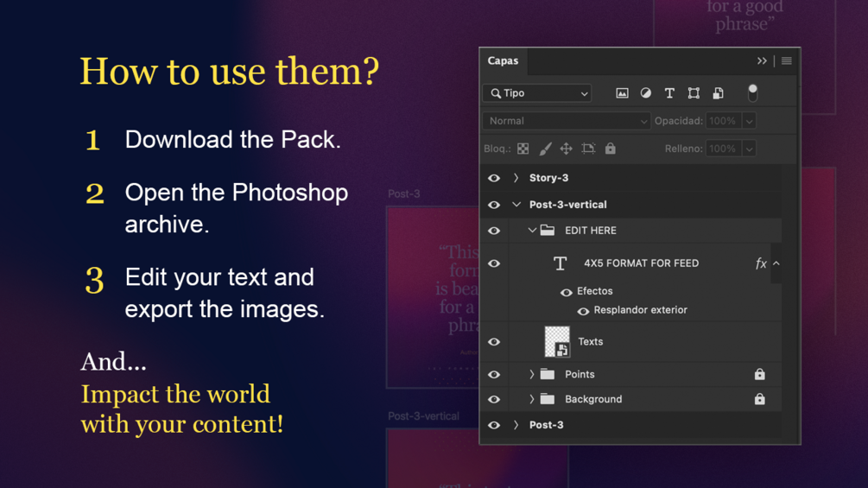Select the 4X5 FORMAT FOR FEED layer
The width and height of the screenshot is (868, 488).
click(641, 263)
